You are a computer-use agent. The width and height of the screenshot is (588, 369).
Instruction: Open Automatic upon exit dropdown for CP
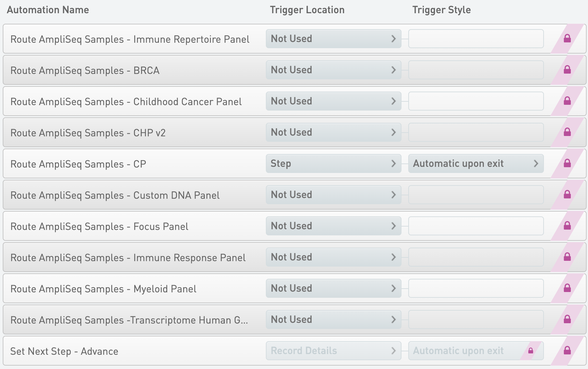[x=475, y=163]
